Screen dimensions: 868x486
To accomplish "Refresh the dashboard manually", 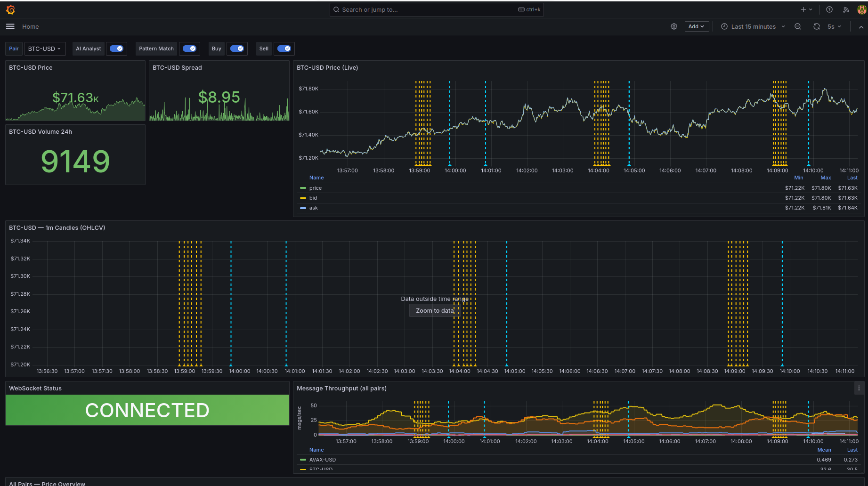I will pyautogui.click(x=817, y=26).
